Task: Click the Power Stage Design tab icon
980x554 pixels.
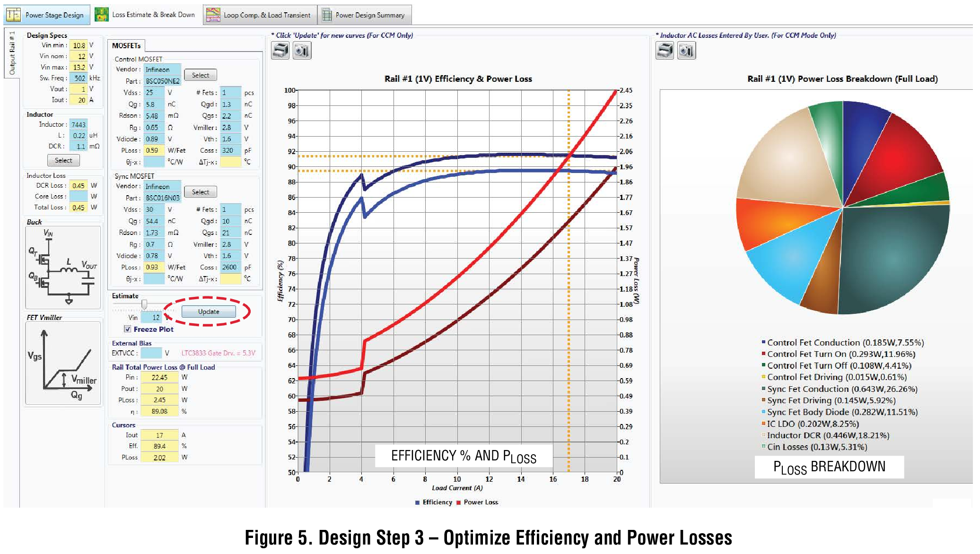Action: tap(13, 15)
